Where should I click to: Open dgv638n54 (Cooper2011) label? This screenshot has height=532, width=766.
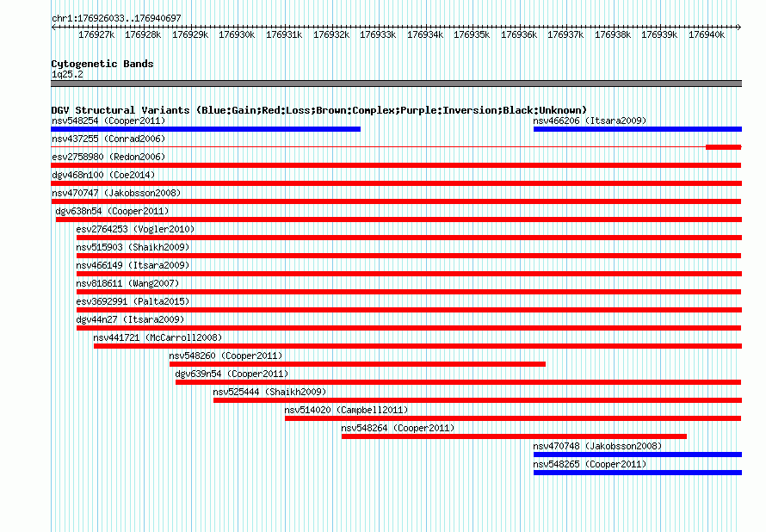point(112,211)
